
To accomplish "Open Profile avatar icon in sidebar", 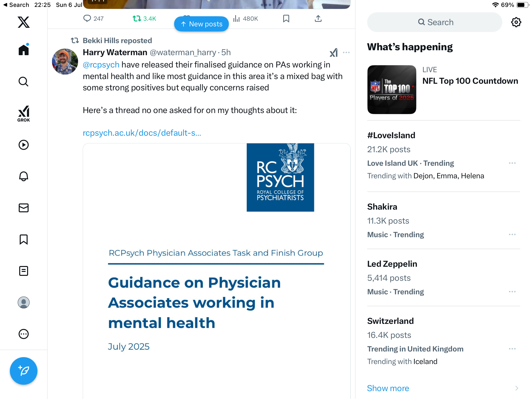I will (24, 302).
